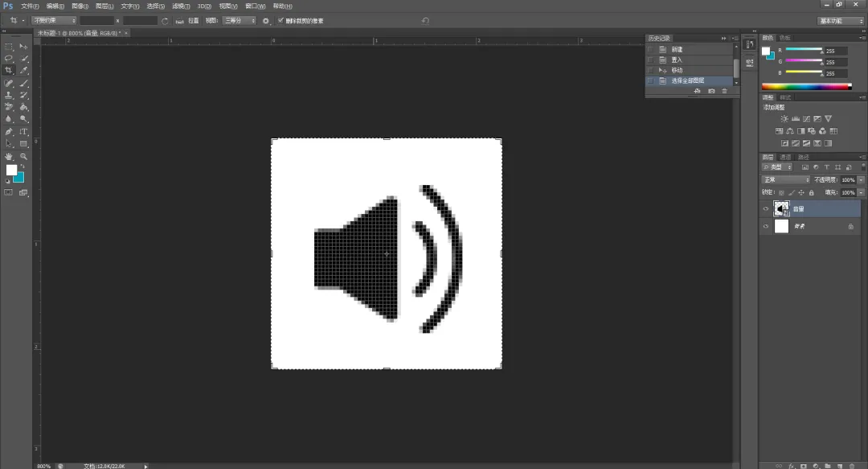This screenshot has width=868, height=469.
Task: Select the Horizontal Type tool
Action: click(24, 132)
